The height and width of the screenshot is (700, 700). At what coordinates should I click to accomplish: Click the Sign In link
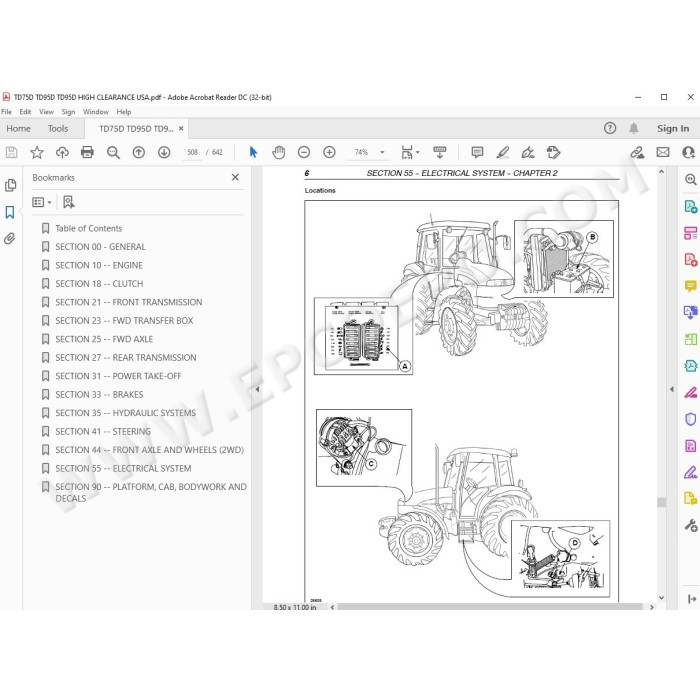(673, 129)
